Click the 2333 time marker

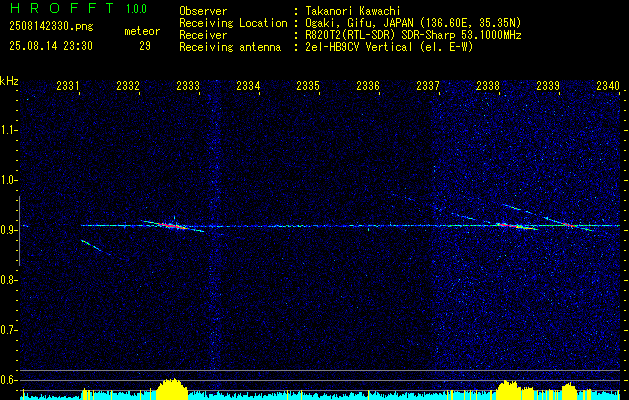(188, 85)
